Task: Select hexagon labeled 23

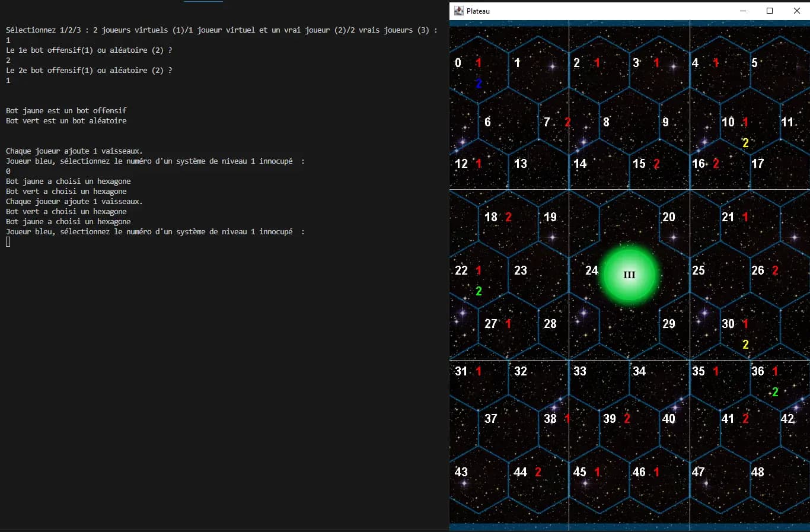Action: (x=521, y=270)
